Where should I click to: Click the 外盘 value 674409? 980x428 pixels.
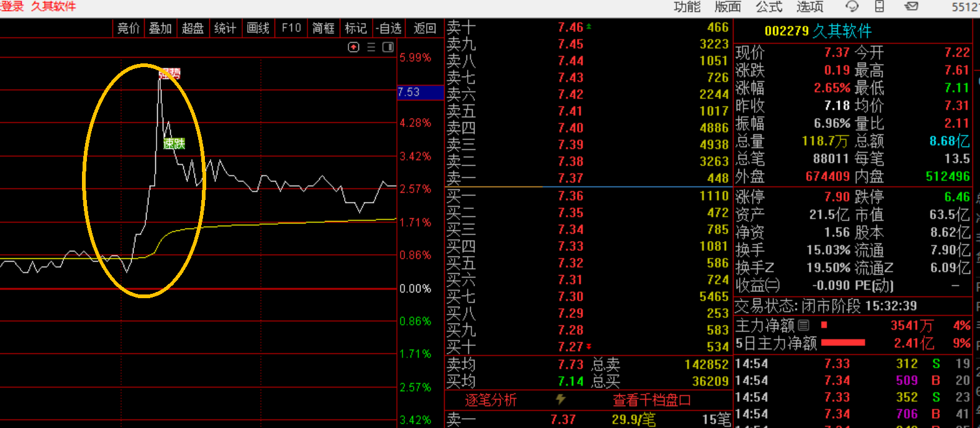(x=828, y=176)
